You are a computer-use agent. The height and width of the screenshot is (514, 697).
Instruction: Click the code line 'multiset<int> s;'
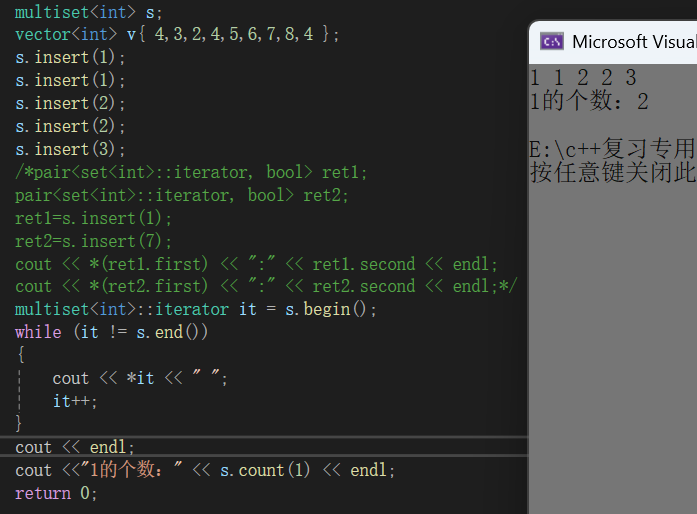pos(88,12)
